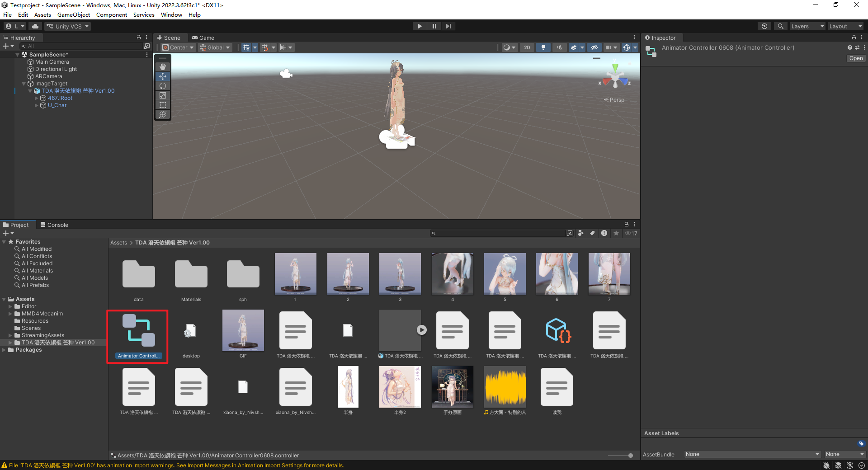Screen dimensions: 868x470
Task: Toggle 2D view mode
Action: coord(527,47)
